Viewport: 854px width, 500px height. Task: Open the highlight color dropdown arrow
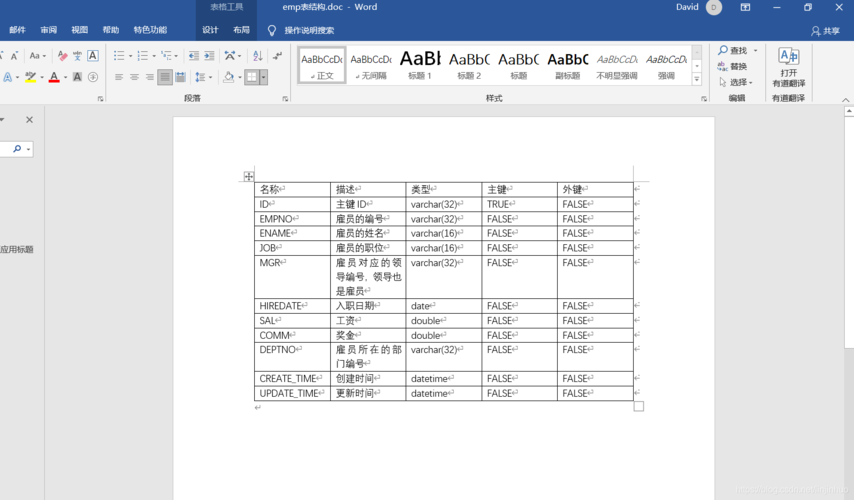pos(42,77)
